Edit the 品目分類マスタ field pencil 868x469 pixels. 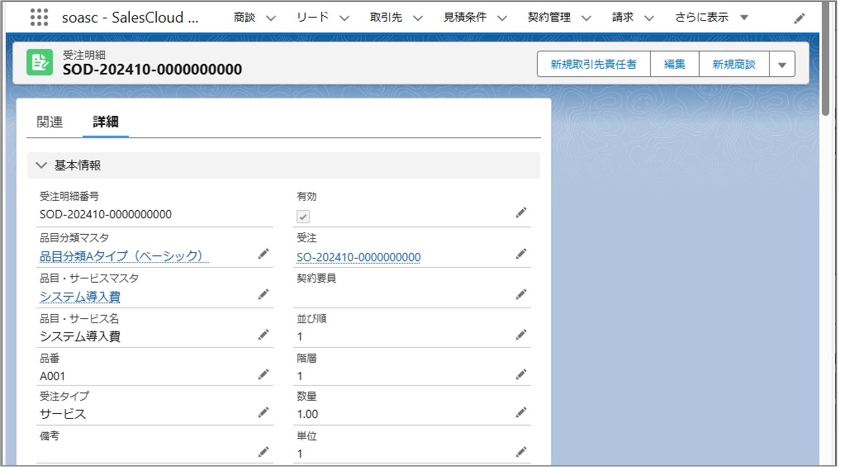coord(263,254)
